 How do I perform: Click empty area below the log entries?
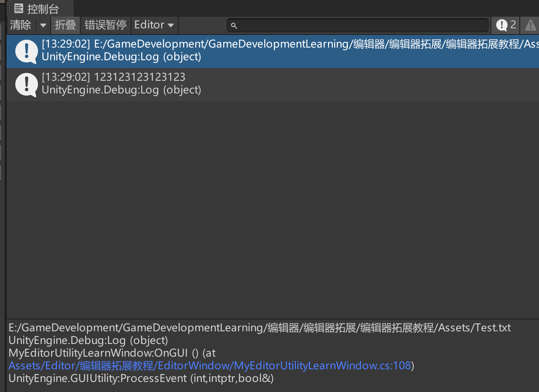271,210
